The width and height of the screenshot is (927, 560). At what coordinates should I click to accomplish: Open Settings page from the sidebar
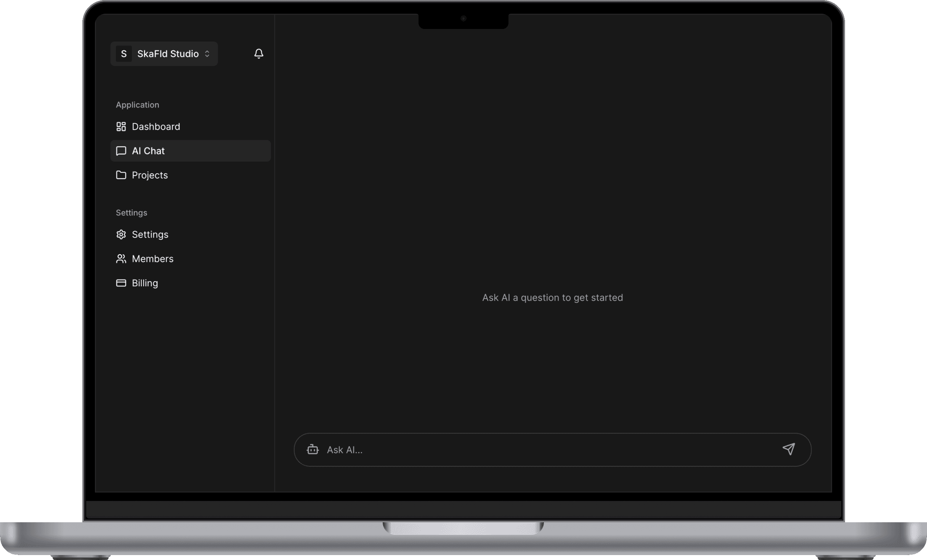coord(150,234)
